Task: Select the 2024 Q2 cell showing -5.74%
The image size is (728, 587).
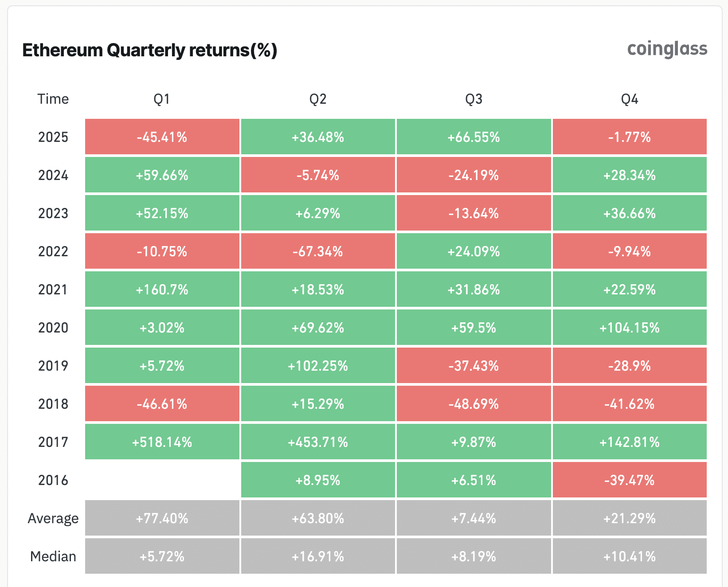Action: point(318,175)
